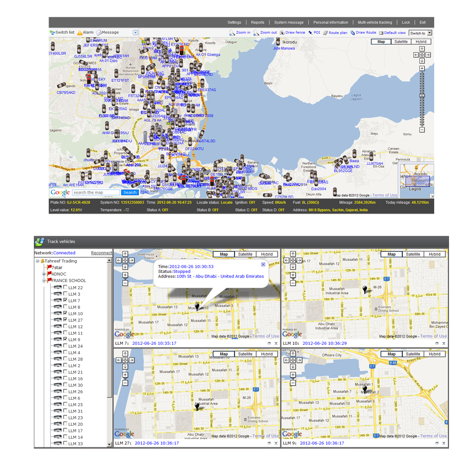Image resolution: width=476 pixels, height=476 pixels.
Task: Click vehicle tree scrollbar down arrow
Action: pos(109,444)
